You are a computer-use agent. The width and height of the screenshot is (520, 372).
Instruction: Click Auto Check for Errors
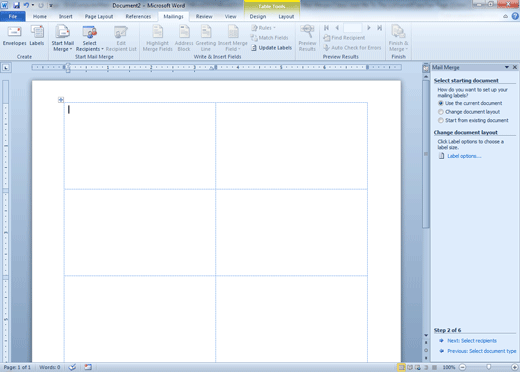352,48
